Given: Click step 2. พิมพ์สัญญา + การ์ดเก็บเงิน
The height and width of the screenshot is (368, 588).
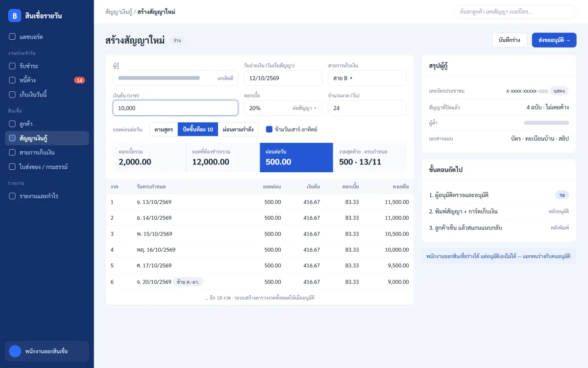Looking at the screenshot, I should coord(464,211).
